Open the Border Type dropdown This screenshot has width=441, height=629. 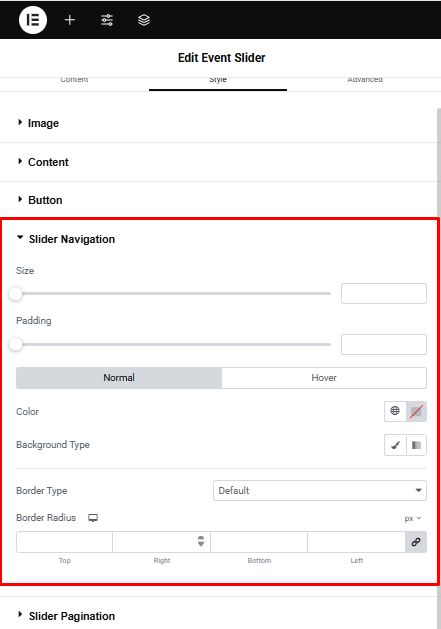click(x=320, y=491)
